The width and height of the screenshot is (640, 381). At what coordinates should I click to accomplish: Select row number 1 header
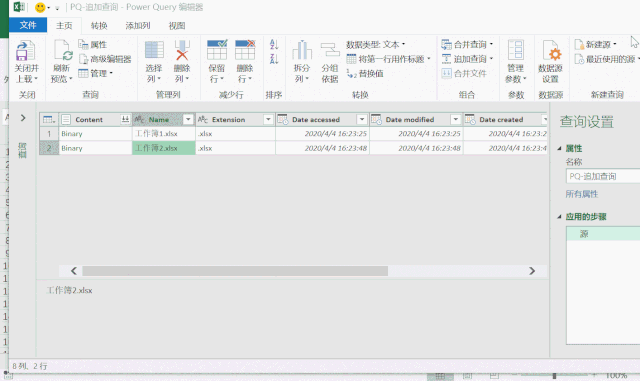tap(49, 134)
